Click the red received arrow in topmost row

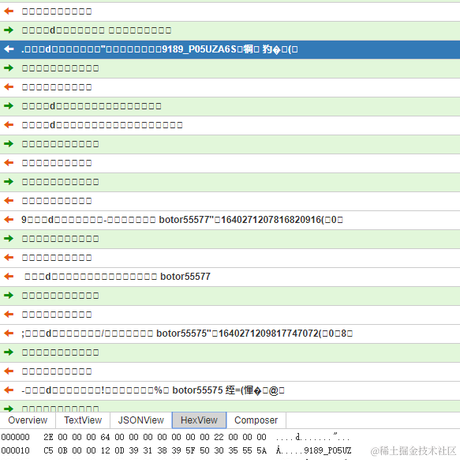click(9, 11)
